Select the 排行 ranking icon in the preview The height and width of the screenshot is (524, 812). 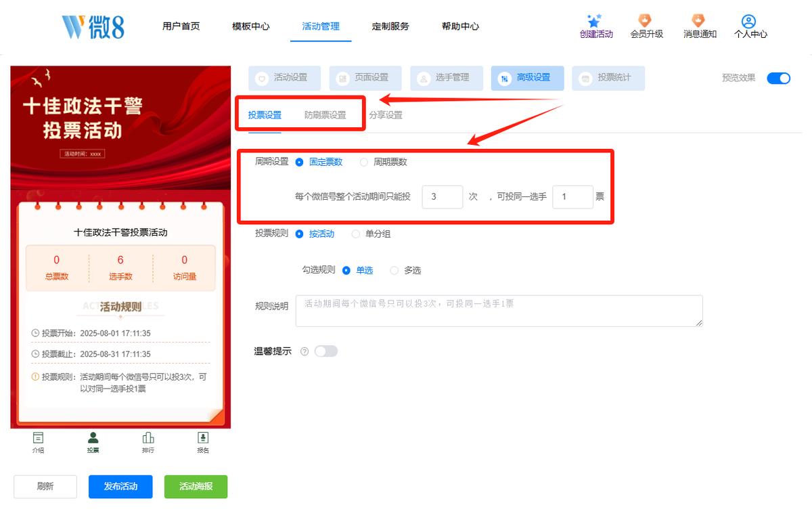148,438
